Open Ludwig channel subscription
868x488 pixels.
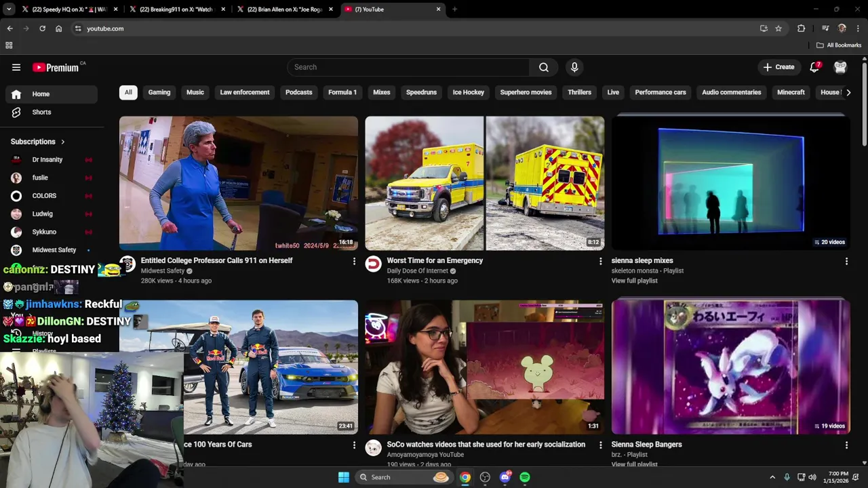click(x=52, y=213)
